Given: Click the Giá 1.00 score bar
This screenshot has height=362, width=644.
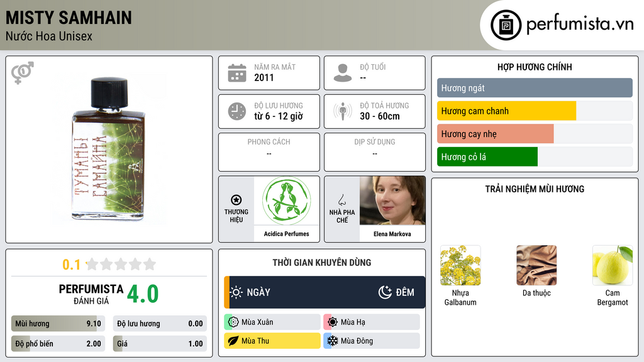Looking at the screenshot, I should point(160,344).
